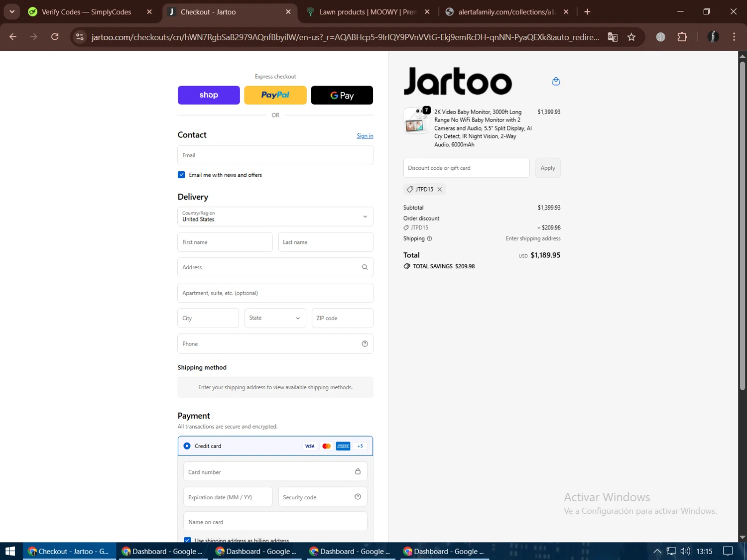Click the browser address bar URL

click(345, 37)
